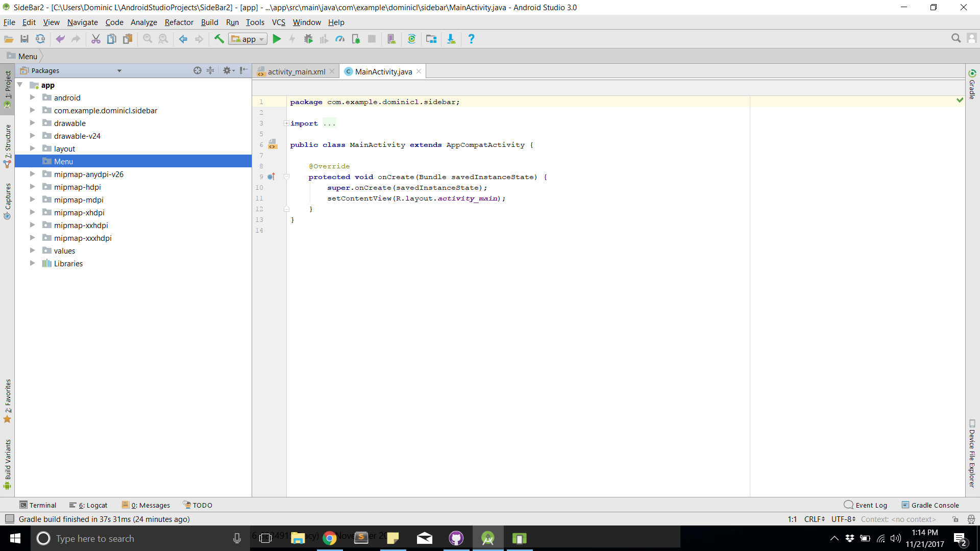Expand the android package node
980x551 pixels.
32,97
